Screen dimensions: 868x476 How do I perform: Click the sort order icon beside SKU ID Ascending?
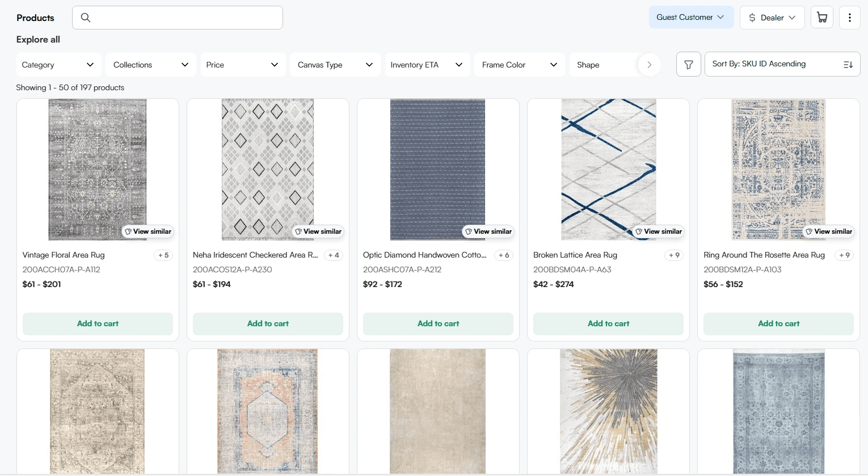point(848,64)
